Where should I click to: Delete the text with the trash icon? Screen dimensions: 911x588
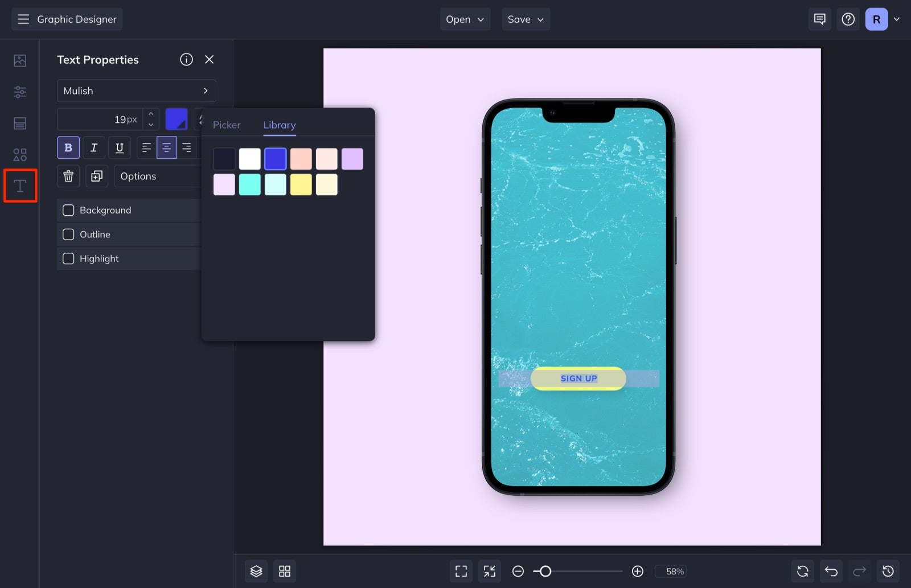pyautogui.click(x=68, y=176)
